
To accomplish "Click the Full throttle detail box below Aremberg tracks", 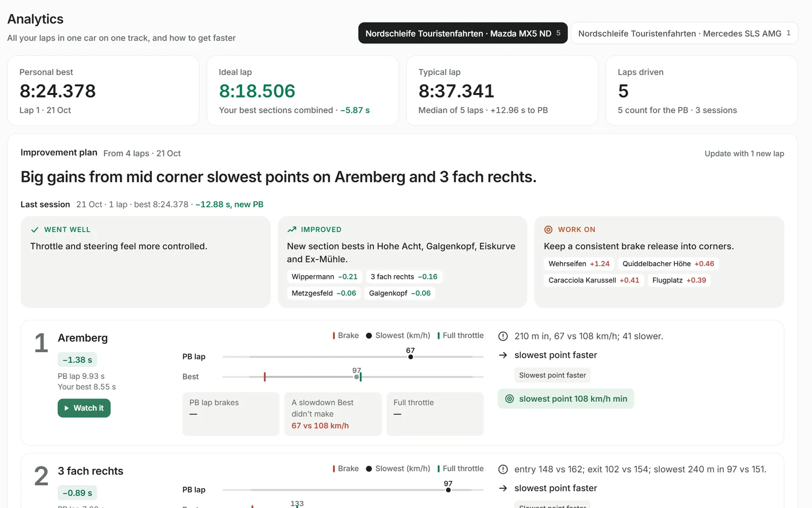I will [435, 414].
